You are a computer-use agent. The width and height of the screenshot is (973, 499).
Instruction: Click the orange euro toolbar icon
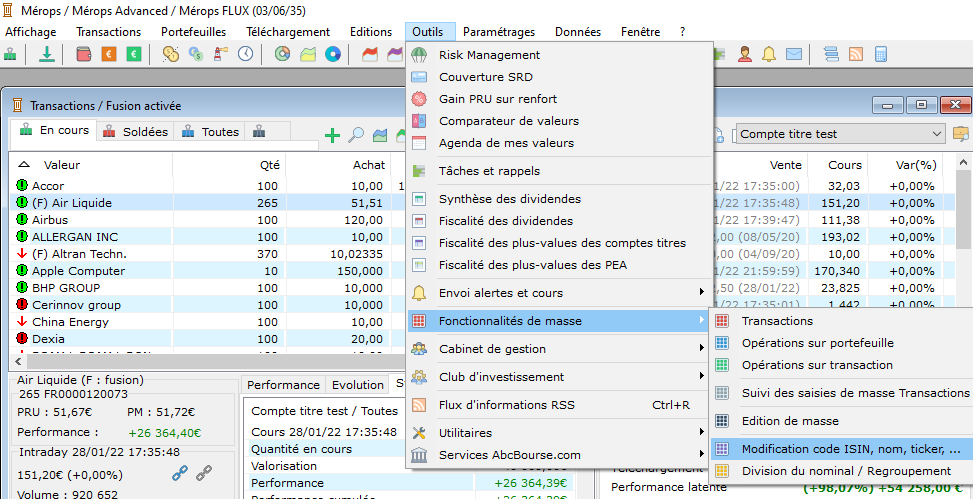point(109,54)
